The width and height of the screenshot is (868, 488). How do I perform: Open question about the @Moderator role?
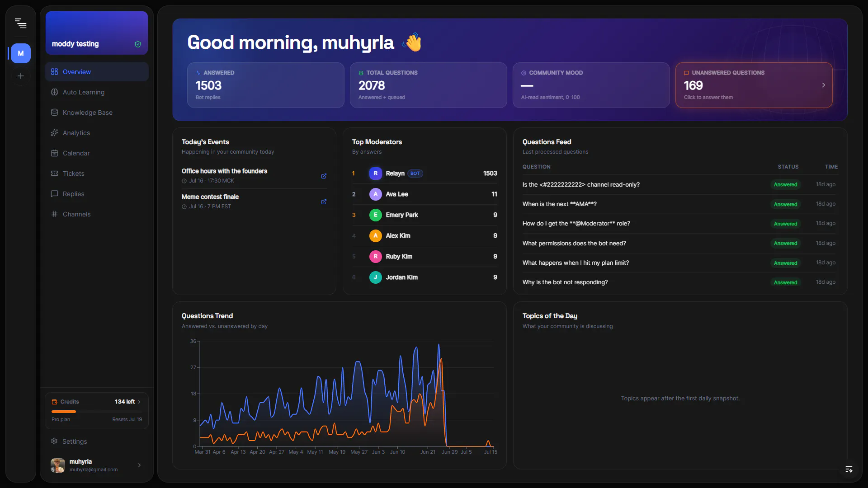click(576, 223)
